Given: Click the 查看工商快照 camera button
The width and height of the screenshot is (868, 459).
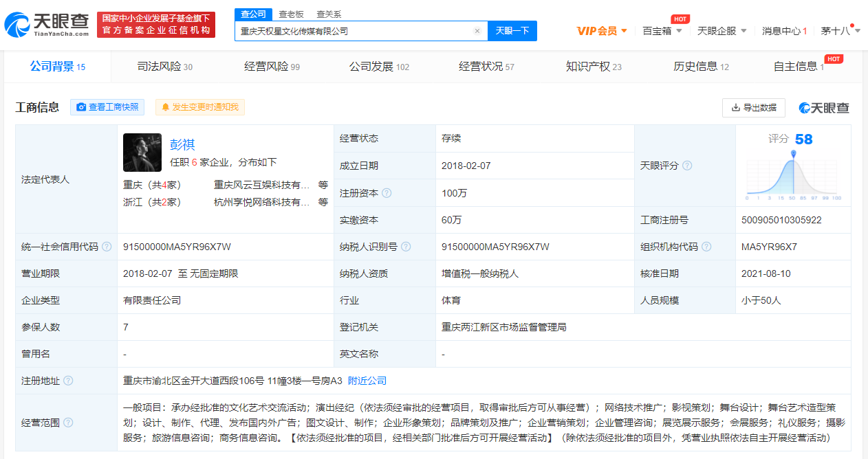Looking at the screenshot, I should click(107, 107).
